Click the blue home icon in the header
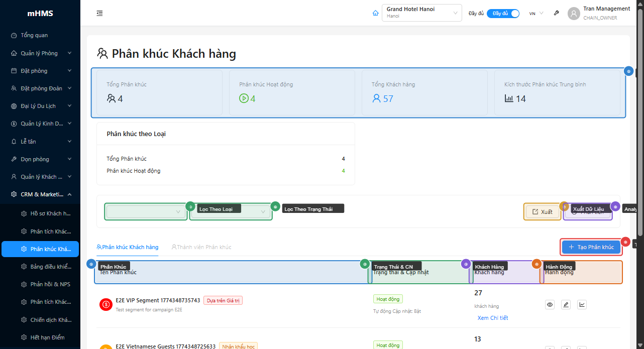 375,13
